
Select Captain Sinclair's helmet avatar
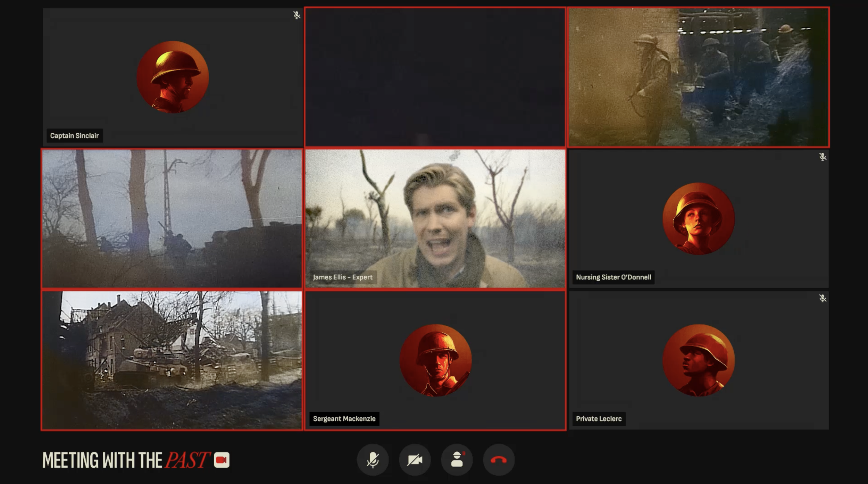(x=173, y=77)
